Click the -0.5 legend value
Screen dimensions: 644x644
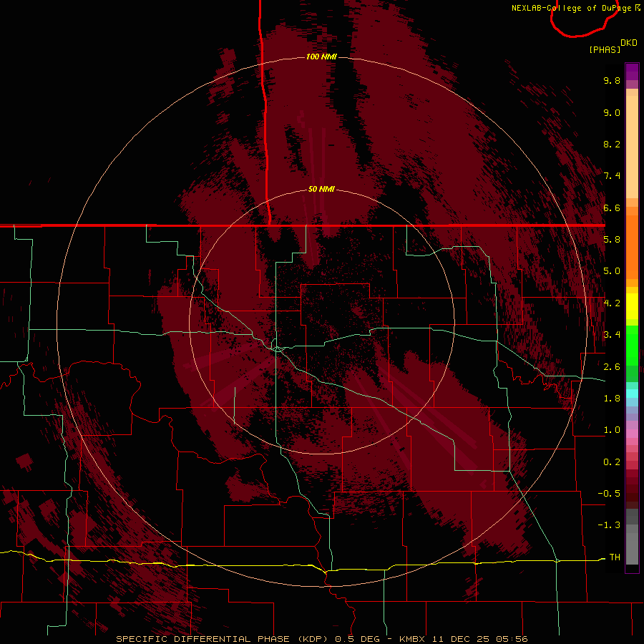pyautogui.click(x=609, y=494)
